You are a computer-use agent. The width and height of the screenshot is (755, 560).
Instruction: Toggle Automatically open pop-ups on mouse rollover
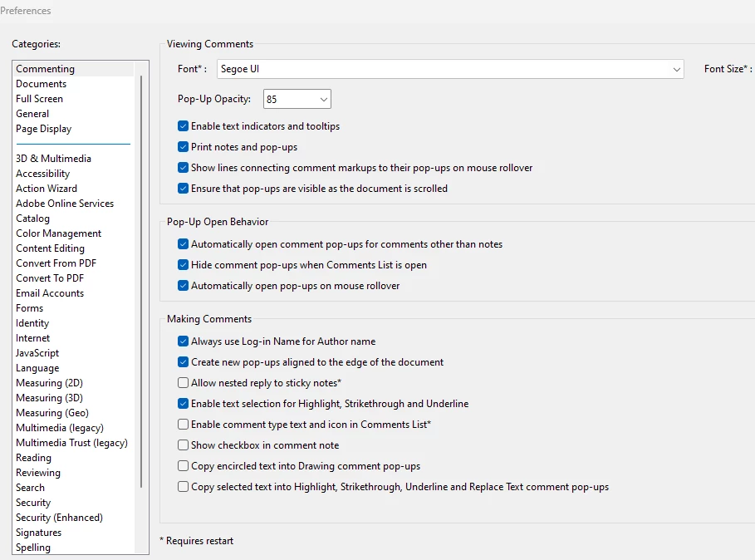point(183,286)
